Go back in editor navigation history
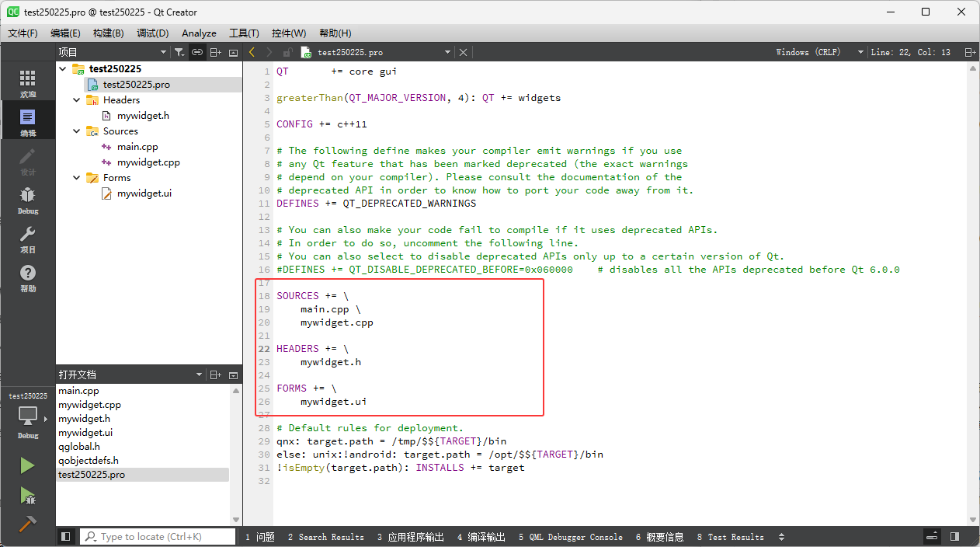This screenshot has height=547, width=980. tap(252, 52)
